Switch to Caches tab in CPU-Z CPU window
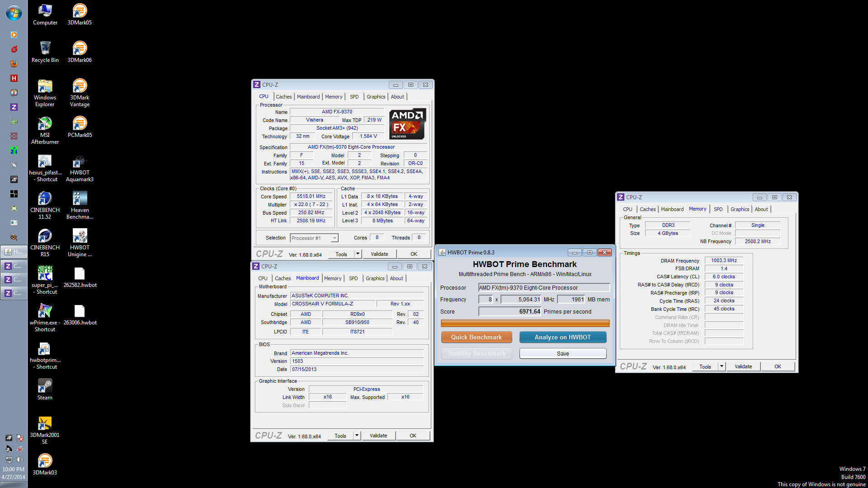This screenshot has height=488, width=868. click(x=283, y=97)
